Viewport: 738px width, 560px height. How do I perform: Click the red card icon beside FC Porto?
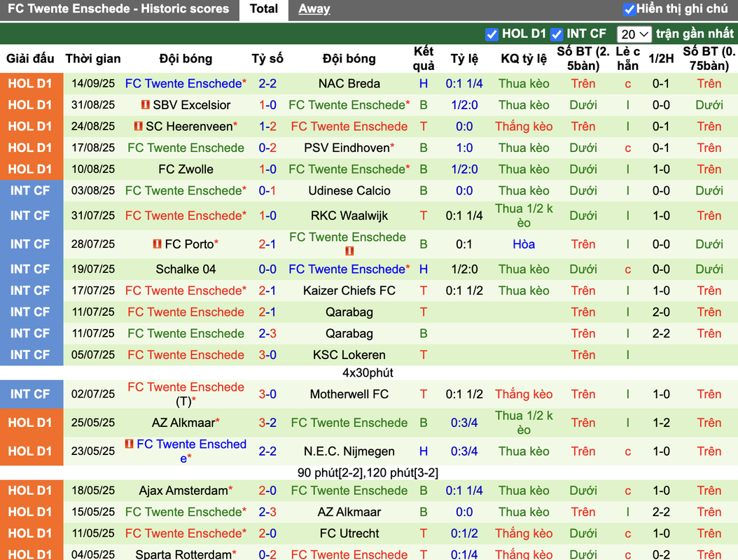pos(158,244)
